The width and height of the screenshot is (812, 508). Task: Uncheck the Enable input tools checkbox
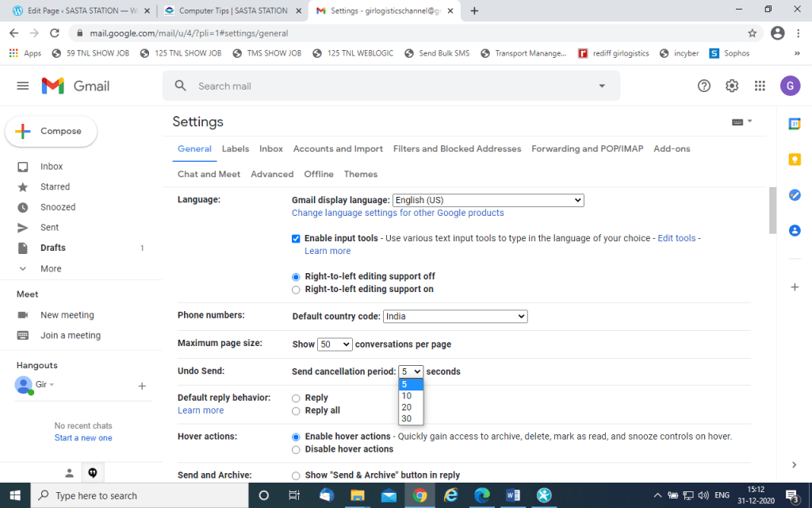coord(297,238)
